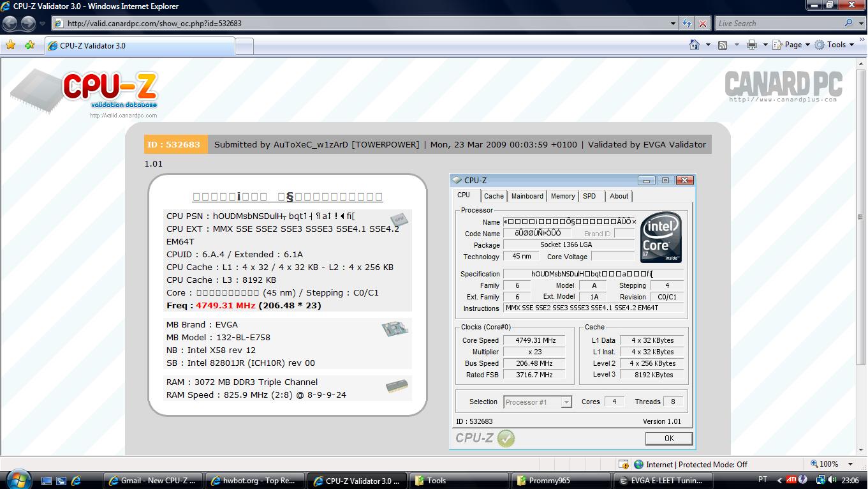Open the Page menu
The image size is (868, 489).
point(791,45)
